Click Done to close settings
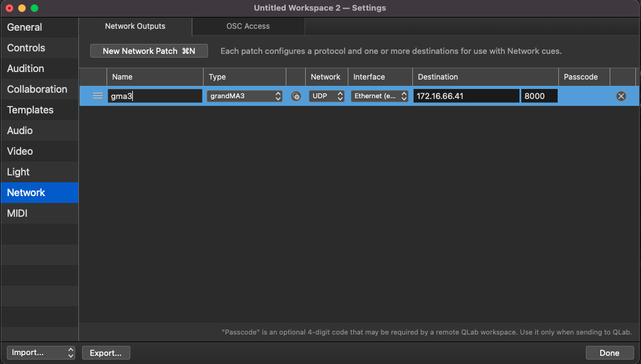Image resolution: width=641 pixels, height=364 pixels. pos(609,353)
